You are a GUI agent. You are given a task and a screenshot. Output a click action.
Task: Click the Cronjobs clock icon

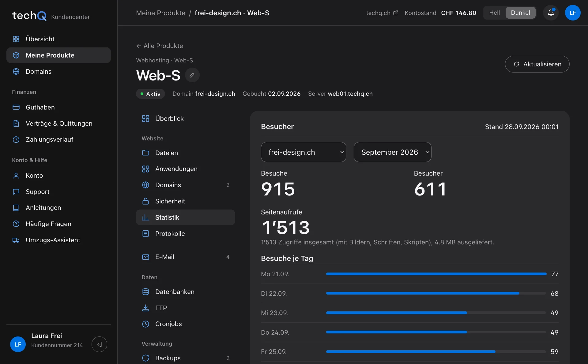point(145,324)
